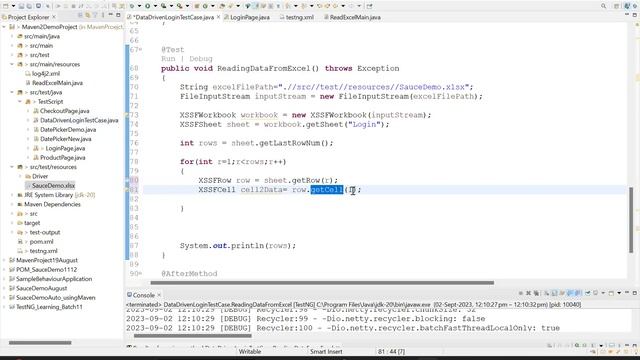Select pom.xml in Project Explorer
Viewport: 640px width, 360px height.
(x=41, y=242)
